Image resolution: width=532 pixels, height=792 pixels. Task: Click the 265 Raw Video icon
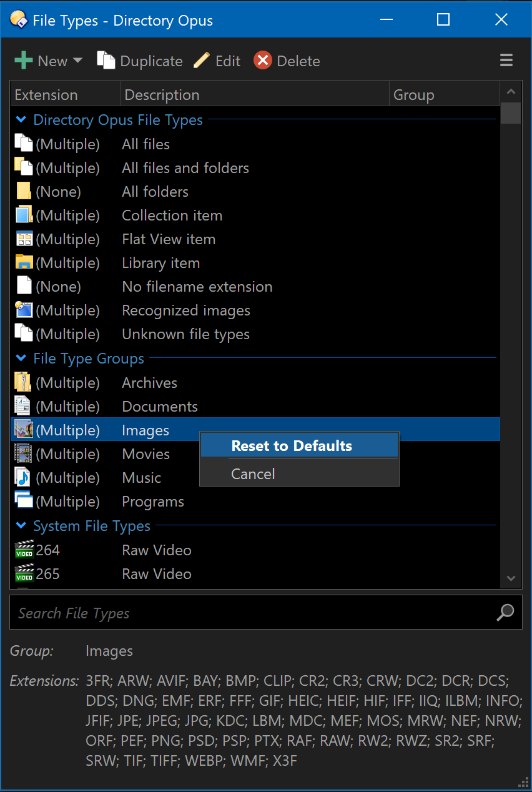point(24,573)
